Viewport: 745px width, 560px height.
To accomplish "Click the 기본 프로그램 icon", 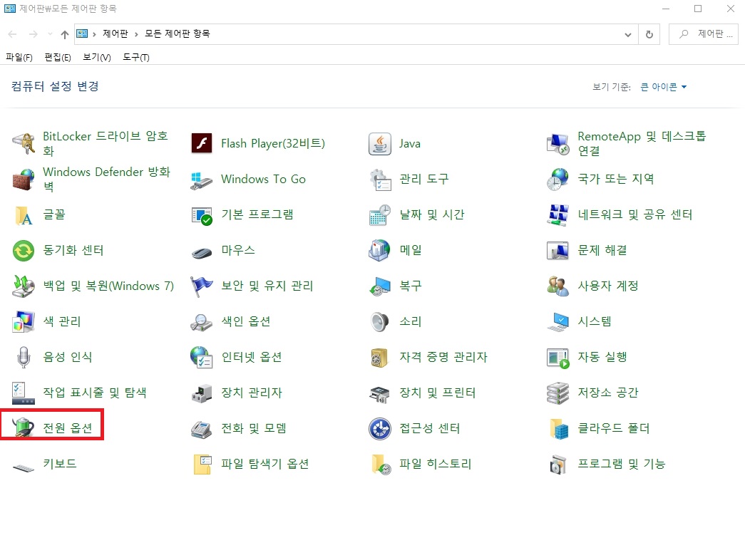I will [202, 214].
